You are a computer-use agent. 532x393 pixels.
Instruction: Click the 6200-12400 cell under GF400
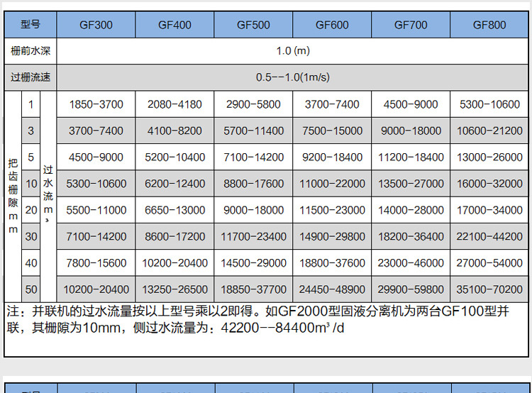pos(174,184)
